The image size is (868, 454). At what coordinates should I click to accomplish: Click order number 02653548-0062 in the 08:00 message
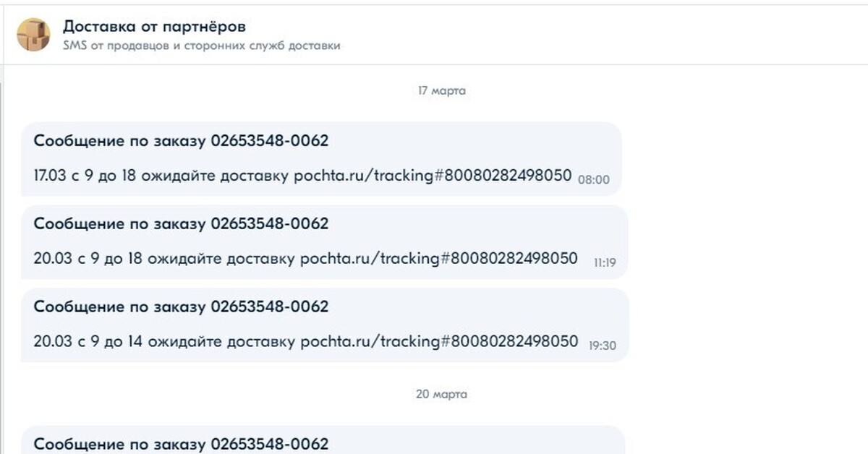(270, 141)
